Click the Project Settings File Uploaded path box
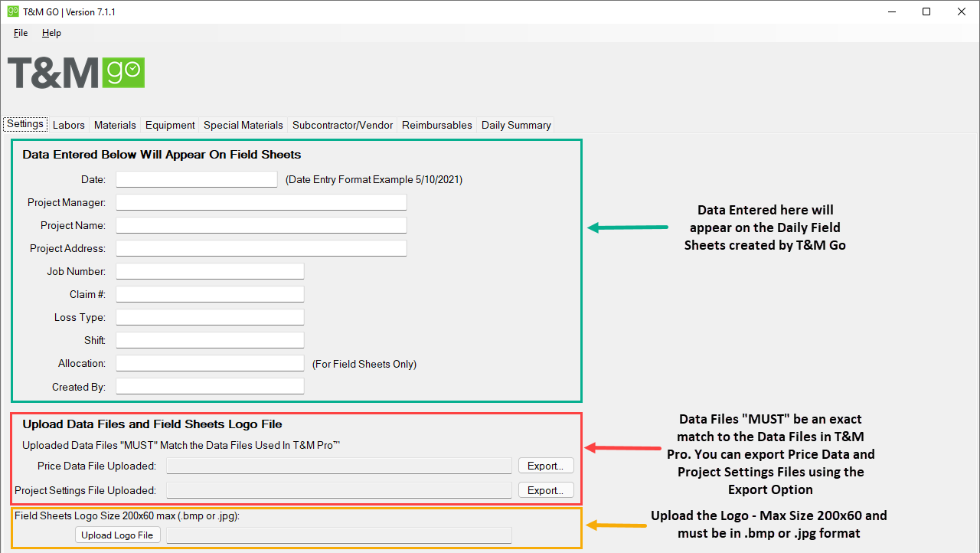980x553 pixels. click(339, 490)
